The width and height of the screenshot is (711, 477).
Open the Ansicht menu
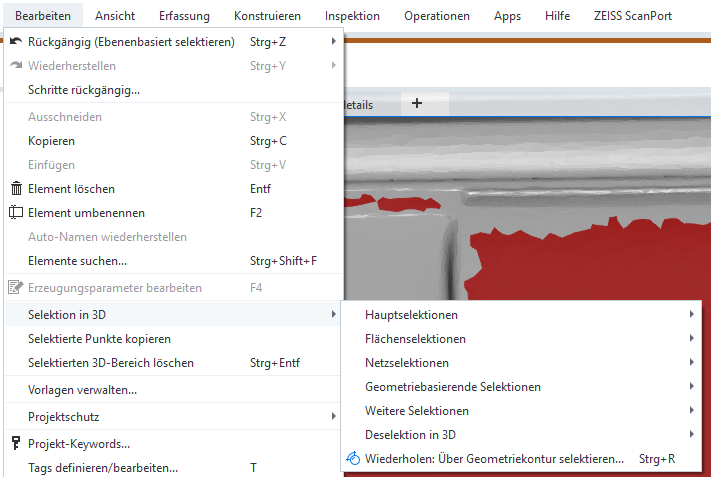click(115, 16)
